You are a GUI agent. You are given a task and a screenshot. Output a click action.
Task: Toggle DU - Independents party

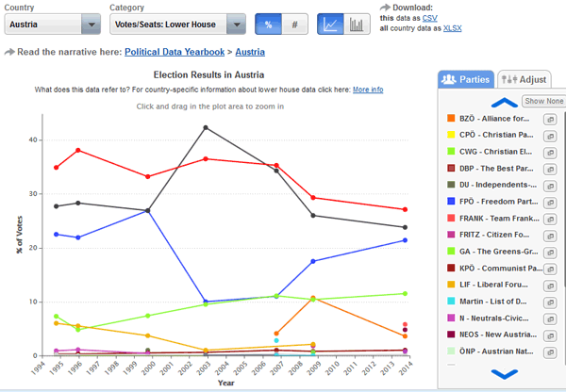(498, 185)
